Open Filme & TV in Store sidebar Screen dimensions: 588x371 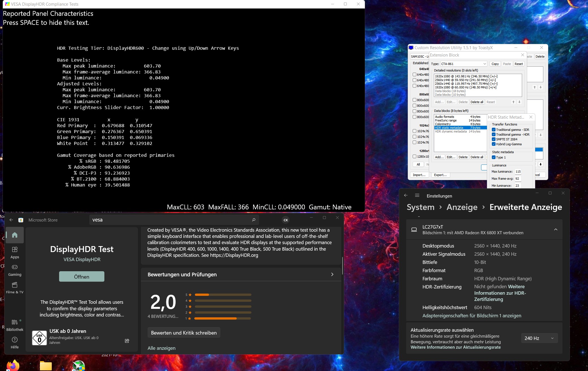[x=15, y=287]
